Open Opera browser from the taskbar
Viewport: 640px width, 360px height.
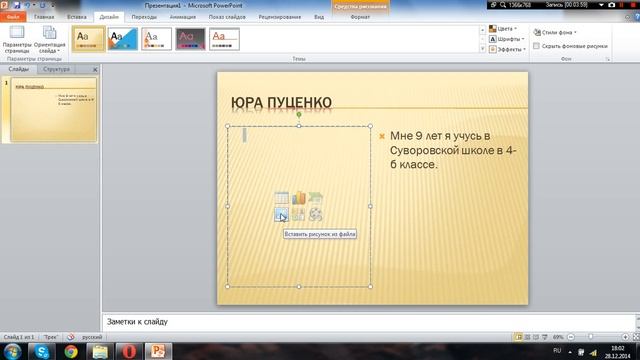click(129, 351)
